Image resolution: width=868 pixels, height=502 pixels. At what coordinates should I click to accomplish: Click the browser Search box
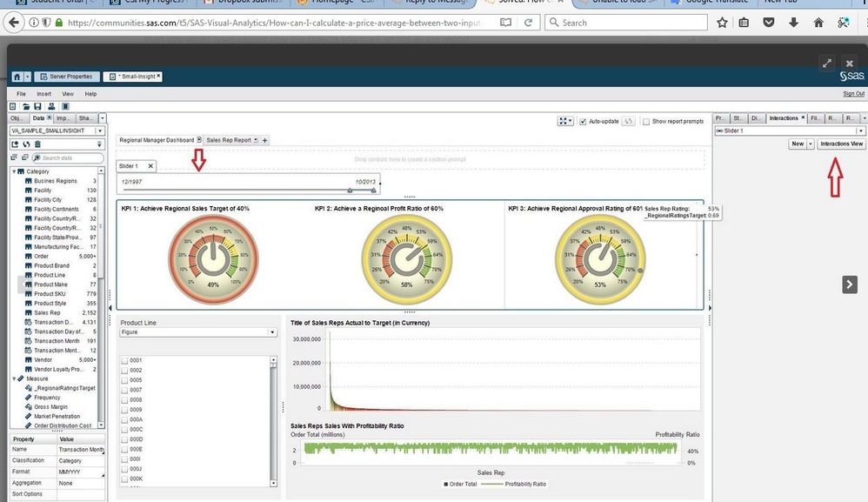coord(626,23)
